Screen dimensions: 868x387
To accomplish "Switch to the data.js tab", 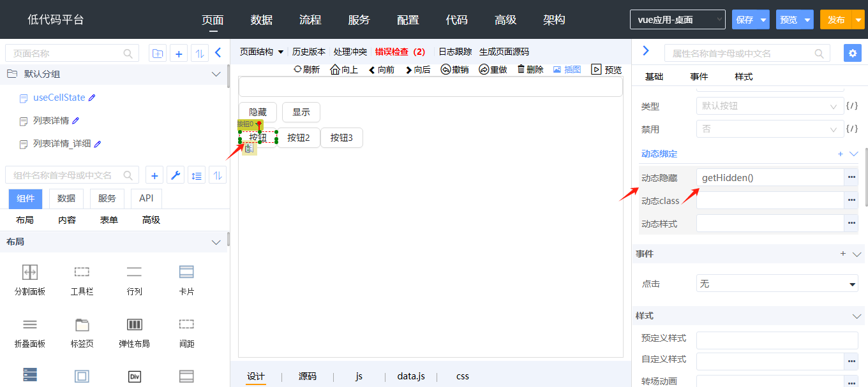I will [411, 376].
